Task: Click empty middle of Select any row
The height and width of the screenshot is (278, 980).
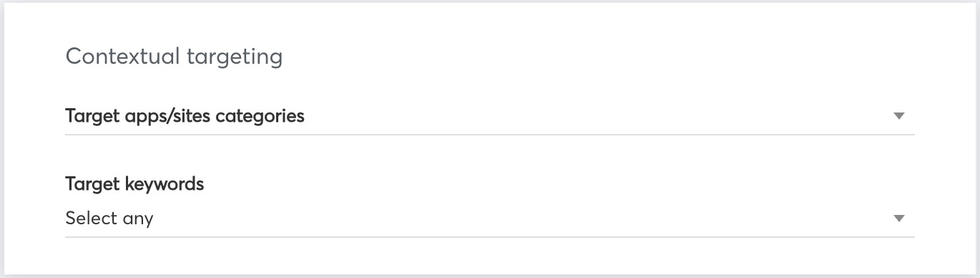Action: pyautogui.click(x=522, y=219)
